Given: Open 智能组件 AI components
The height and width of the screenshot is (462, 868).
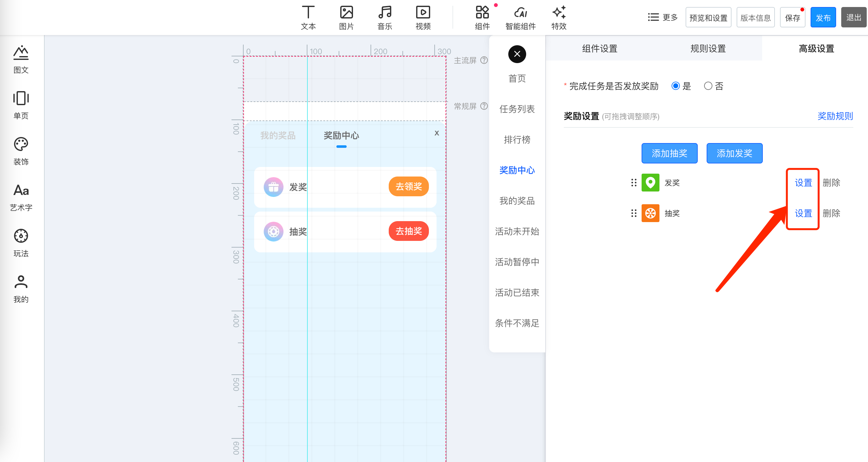Looking at the screenshot, I should coord(521,18).
